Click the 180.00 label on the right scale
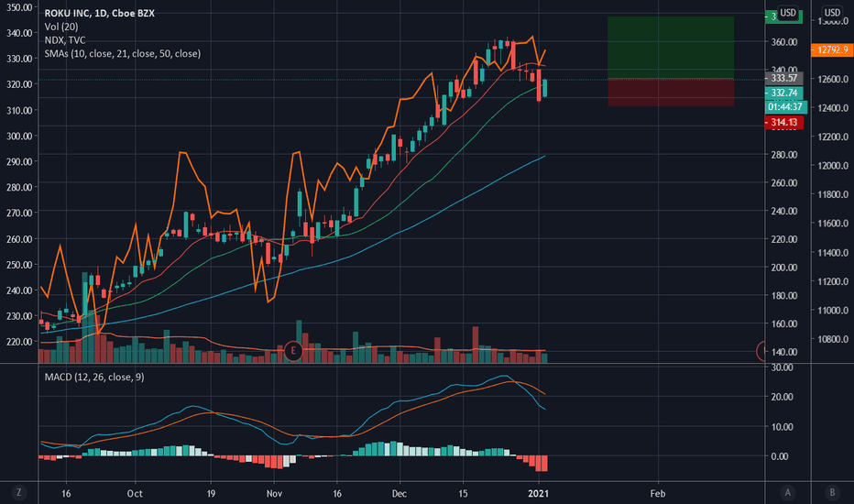The height and width of the screenshot is (504, 854). pyautogui.click(x=784, y=296)
